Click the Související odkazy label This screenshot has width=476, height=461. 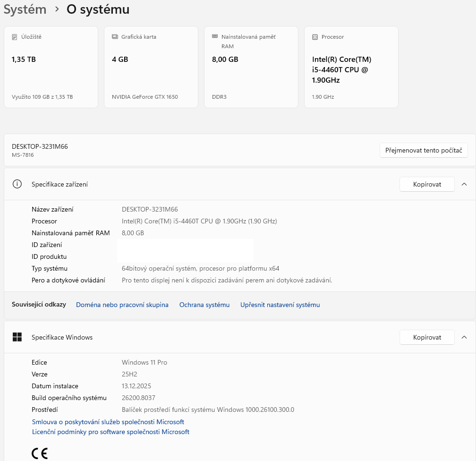point(39,304)
